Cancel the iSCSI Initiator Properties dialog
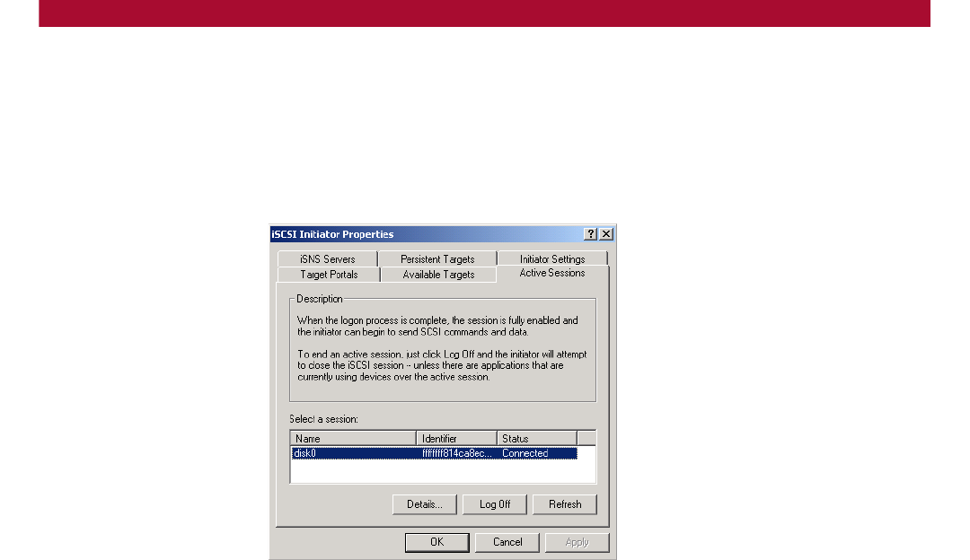970x560 pixels. tap(507, 542)
